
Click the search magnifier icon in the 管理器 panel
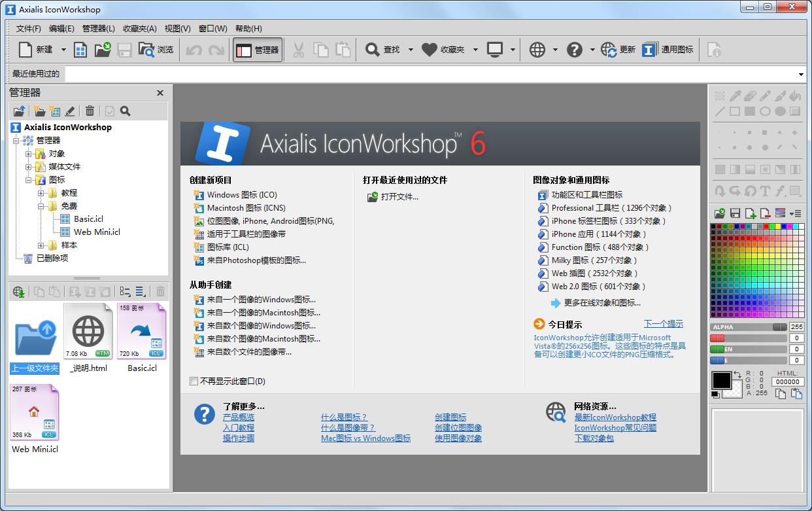124,111
